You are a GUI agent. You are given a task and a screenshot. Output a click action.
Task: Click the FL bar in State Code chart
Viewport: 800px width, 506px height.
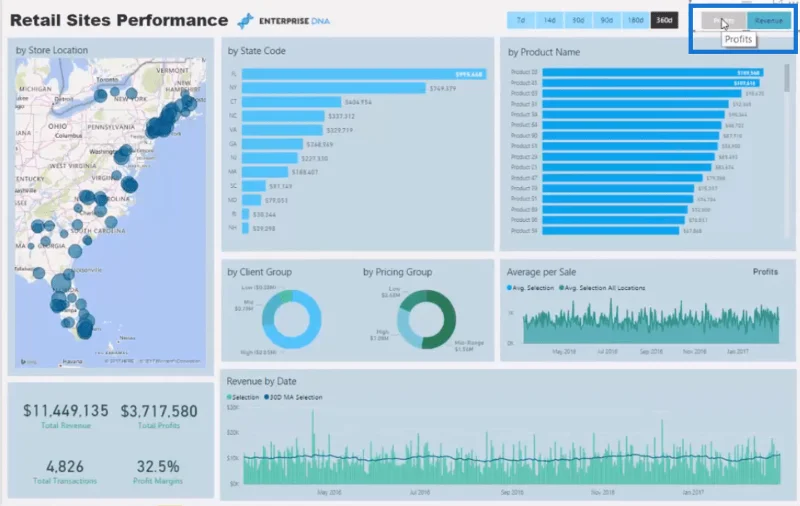tap(364, 74)
